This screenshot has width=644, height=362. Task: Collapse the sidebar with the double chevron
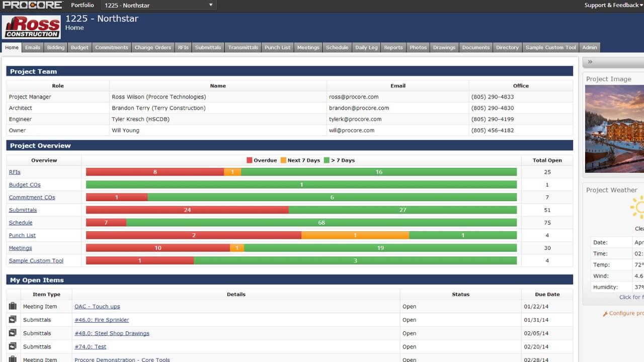(x=590, y=62)
